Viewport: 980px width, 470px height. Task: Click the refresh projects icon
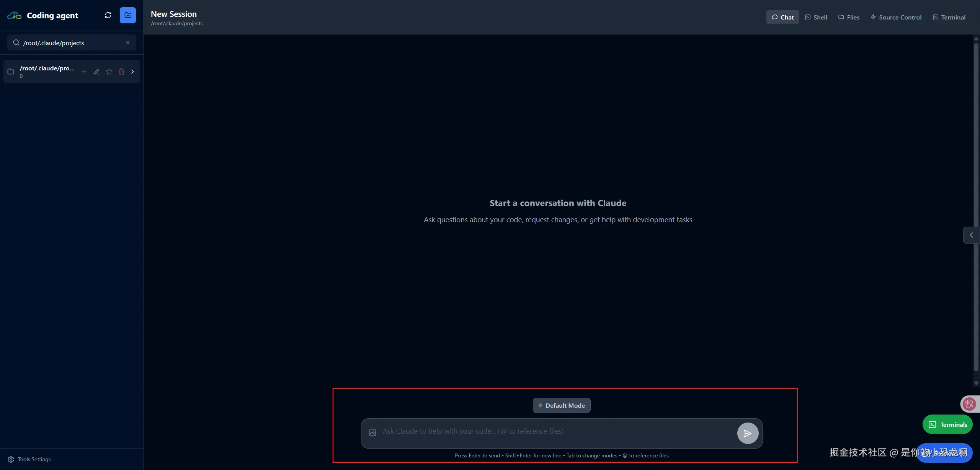click(108, 15)
